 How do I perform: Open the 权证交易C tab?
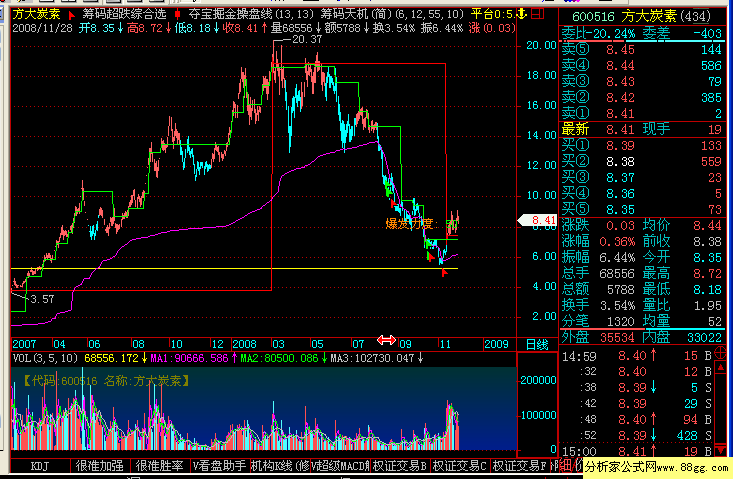pyautogui.click(x=460, y=466)
